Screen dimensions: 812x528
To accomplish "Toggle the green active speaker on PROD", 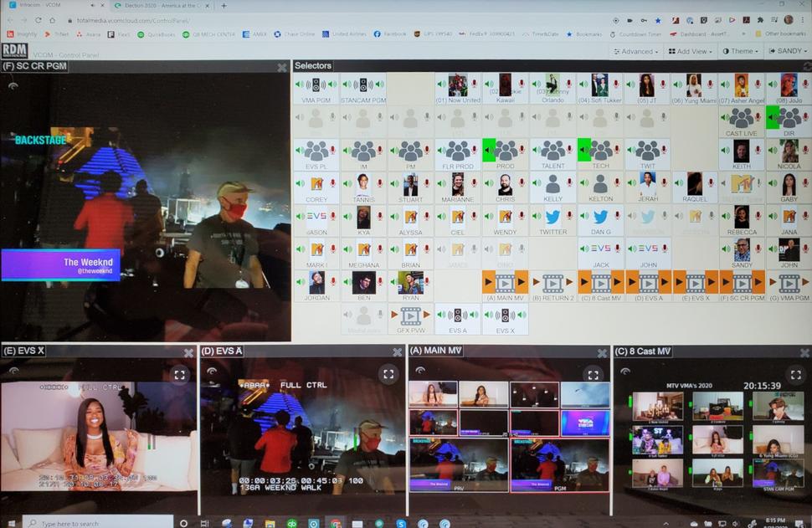I will pos(488,151).
